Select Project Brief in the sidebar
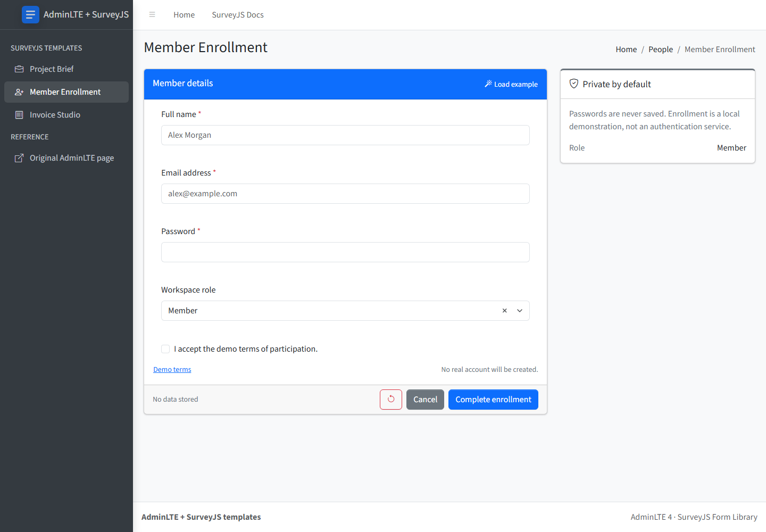Image resolution: width=766 pixels, height=532 pixels. (66, 69)
